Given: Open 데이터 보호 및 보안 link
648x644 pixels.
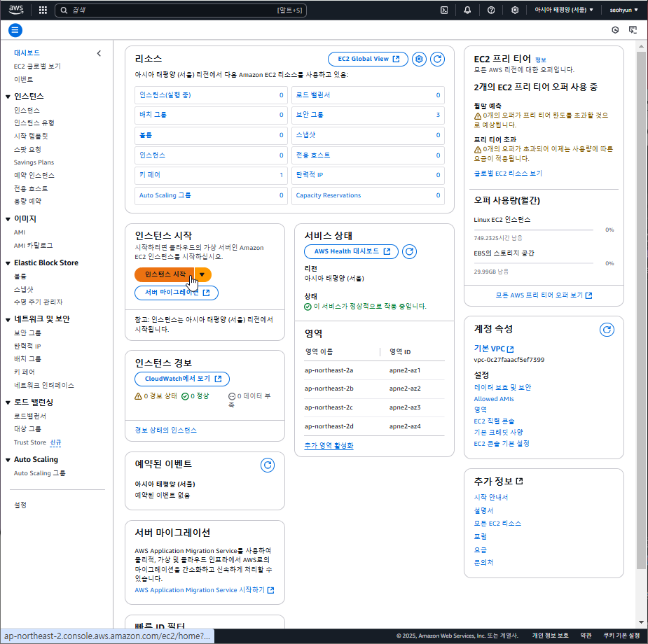Looking at the screenshot, I should 502,387.
